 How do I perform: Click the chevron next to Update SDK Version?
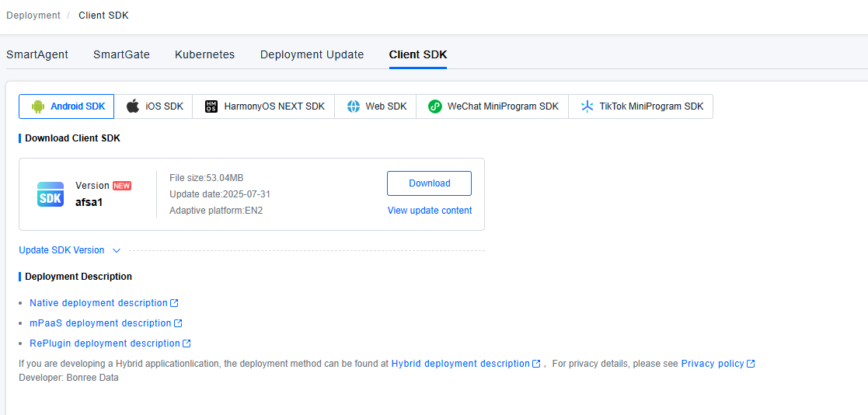point(117,250)
